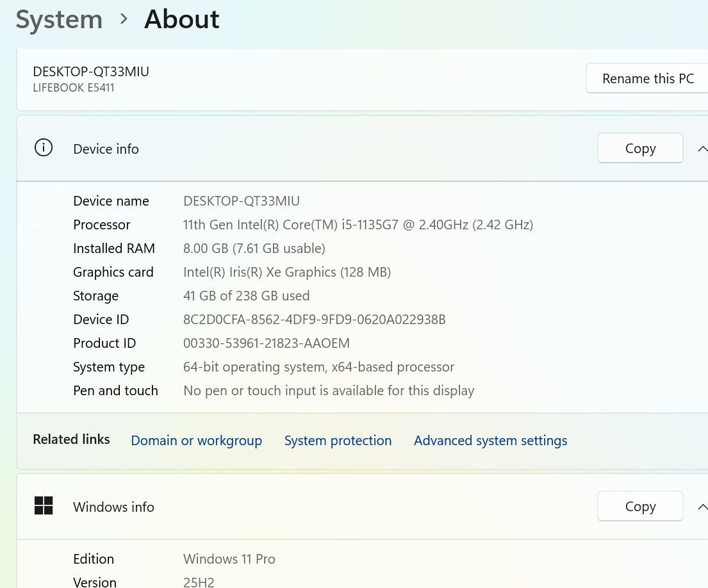Click PC name DESKTOP-QT33MIU at the top card
Image resolution: width=708 pixels, height=588 pixels.
pyautogui.click(x=91, y=71)
